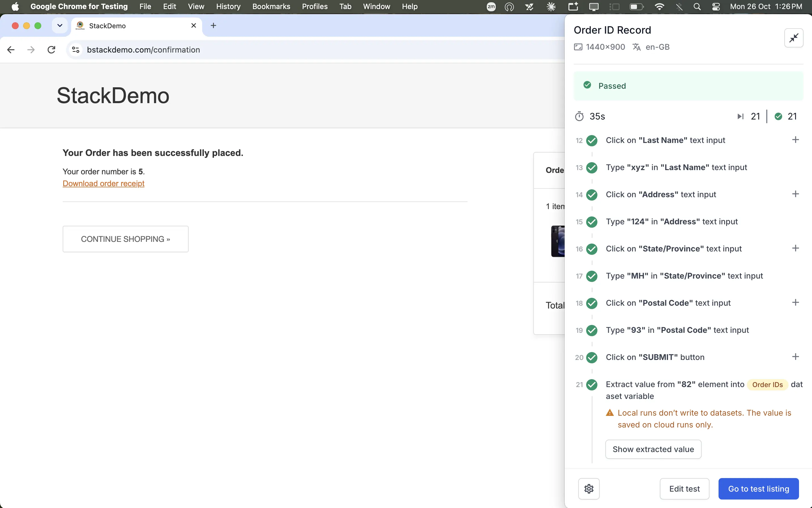Click the Download order receipt link
The image size is (812, 508).
(103, 183)
